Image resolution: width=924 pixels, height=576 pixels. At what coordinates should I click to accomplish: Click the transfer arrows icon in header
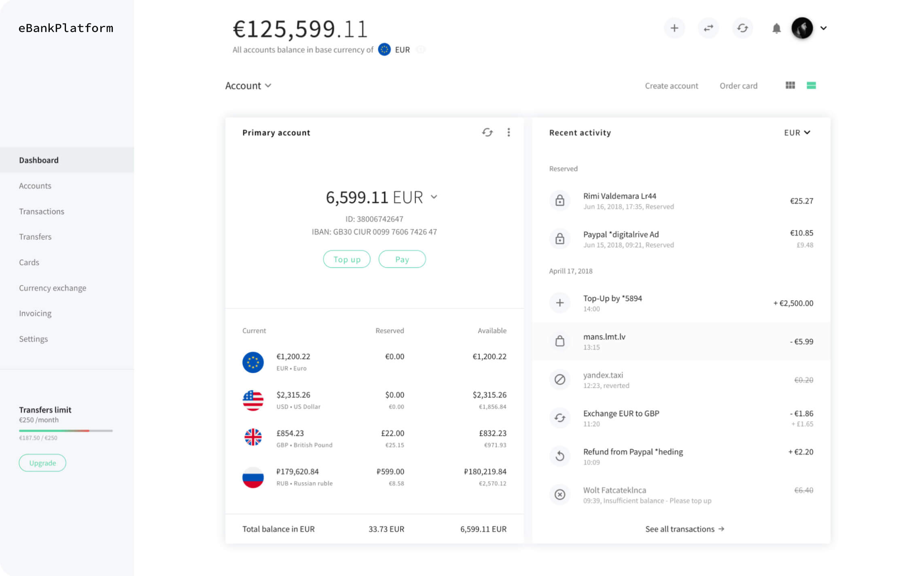(708, 28)
